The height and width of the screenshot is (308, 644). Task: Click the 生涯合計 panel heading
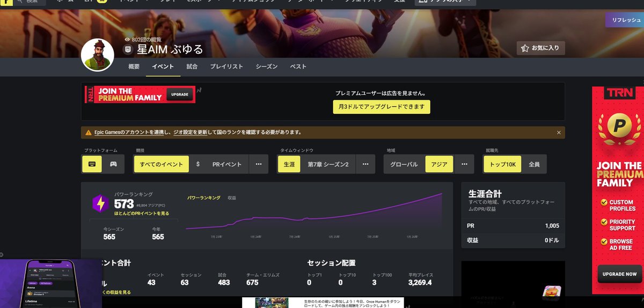[x=485, y=193]
